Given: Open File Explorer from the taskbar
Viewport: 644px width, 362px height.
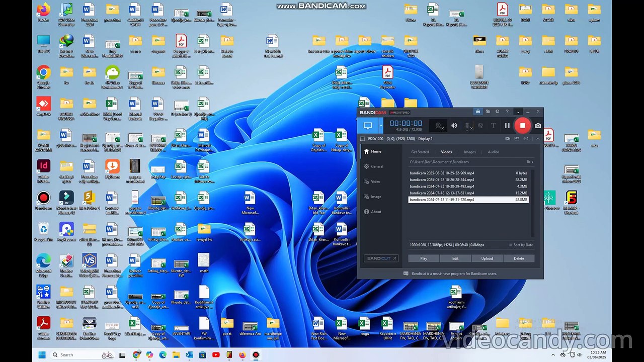Looking at the screenshot, I should [176, 354].
